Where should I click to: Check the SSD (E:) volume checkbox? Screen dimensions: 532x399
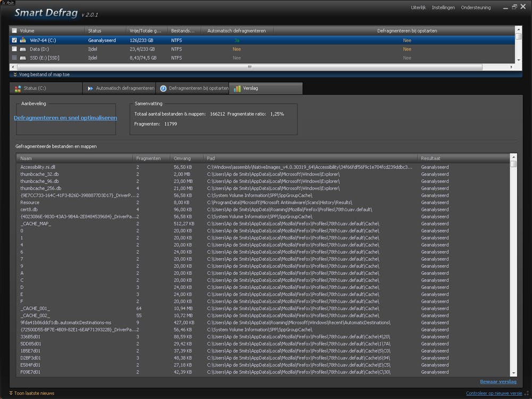pos(14,57)
